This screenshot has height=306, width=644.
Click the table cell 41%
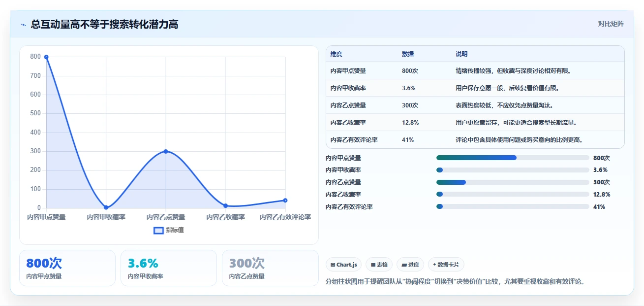pos(408,140)
